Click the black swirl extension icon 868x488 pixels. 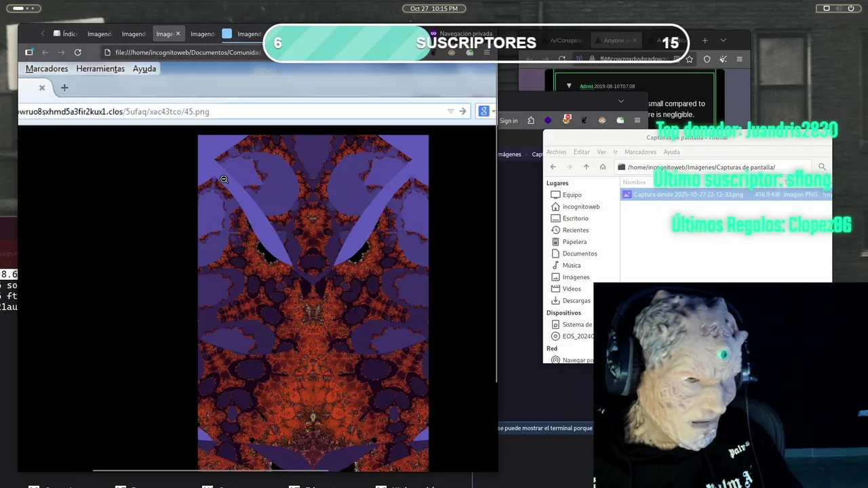(584, 121)
